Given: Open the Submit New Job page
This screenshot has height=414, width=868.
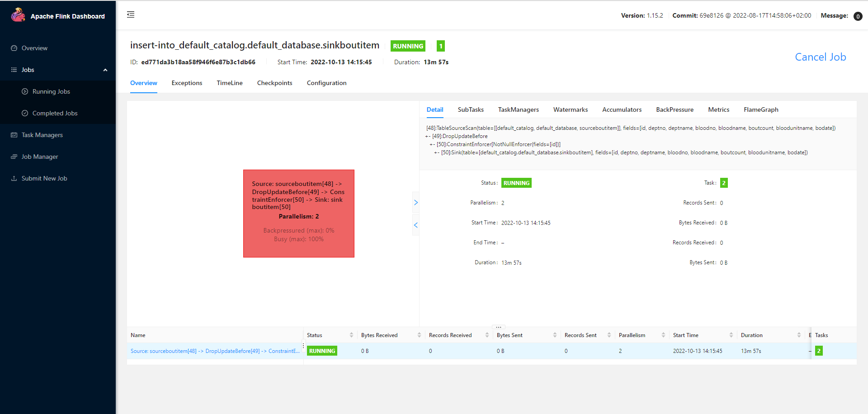Looking at the screenshot, I should (58, 178).
